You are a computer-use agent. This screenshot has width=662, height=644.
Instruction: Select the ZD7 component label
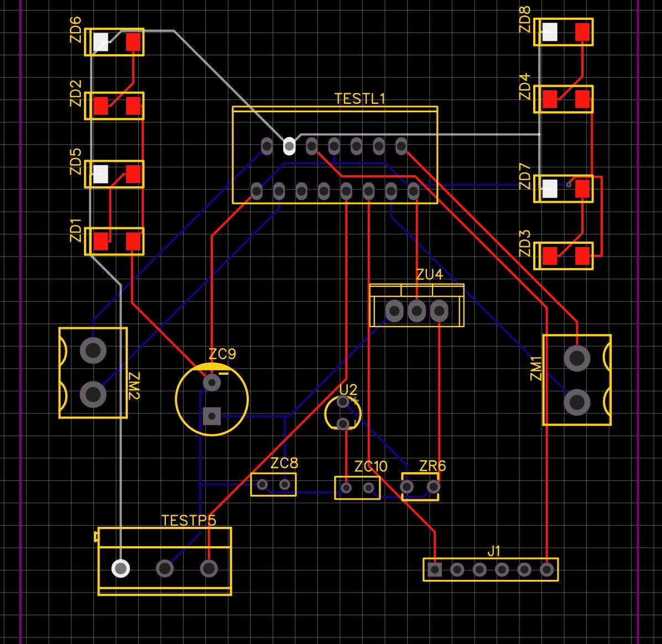[x=524, y=176]
